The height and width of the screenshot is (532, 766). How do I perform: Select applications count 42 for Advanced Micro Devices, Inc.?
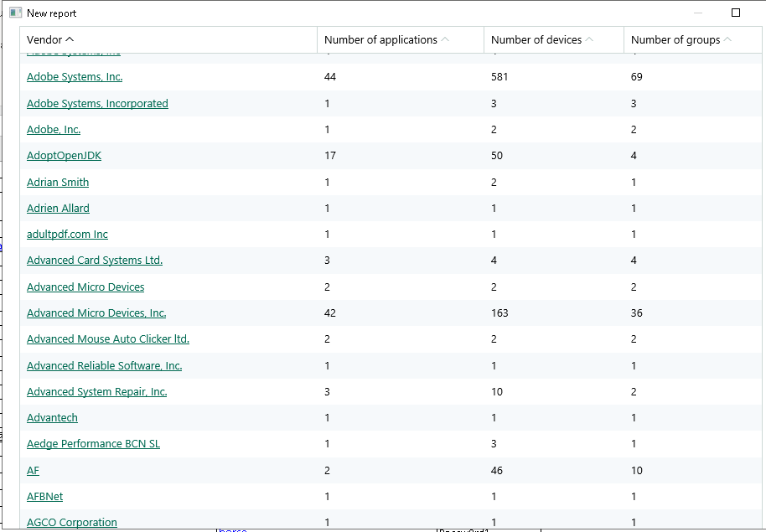329,312
